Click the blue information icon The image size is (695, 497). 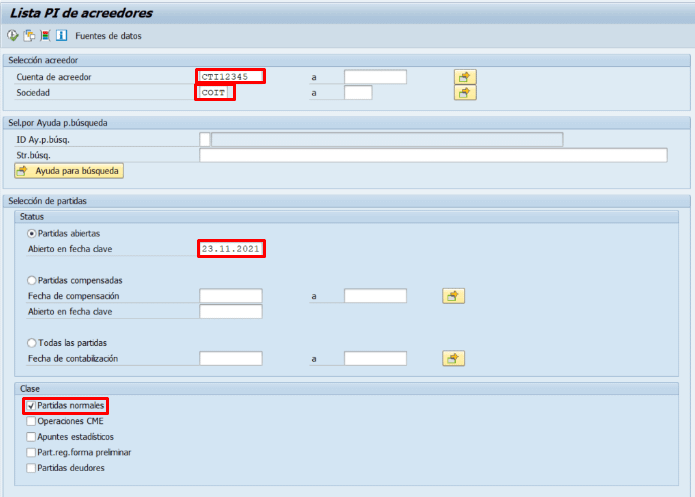pyautogui.click(x=61, y=36)
